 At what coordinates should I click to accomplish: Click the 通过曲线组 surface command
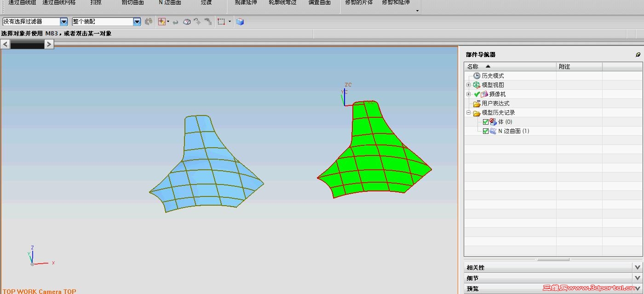[x=22, y=3]
